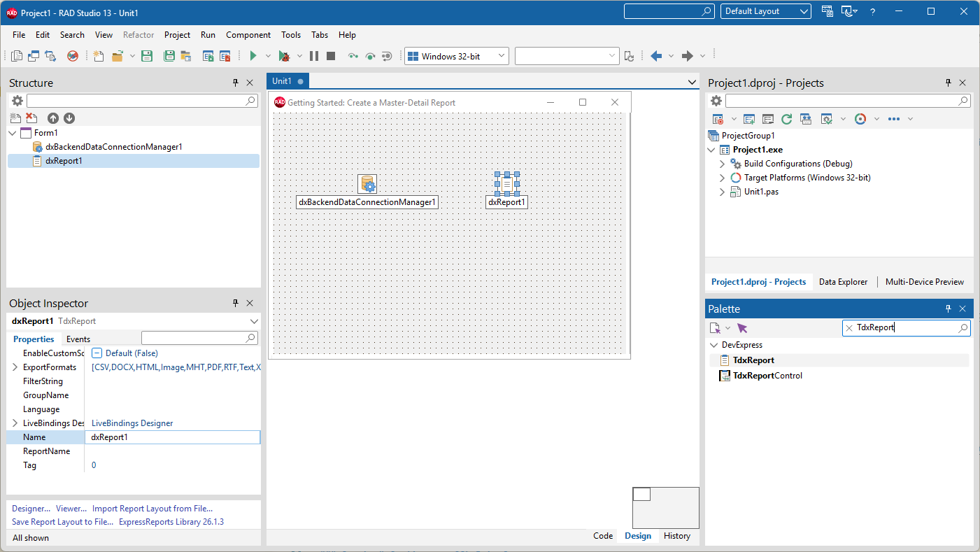Viewport: 980px width, 552px height.
Task: Click the Projects panel settings gear
Action: tap(716, 101)
